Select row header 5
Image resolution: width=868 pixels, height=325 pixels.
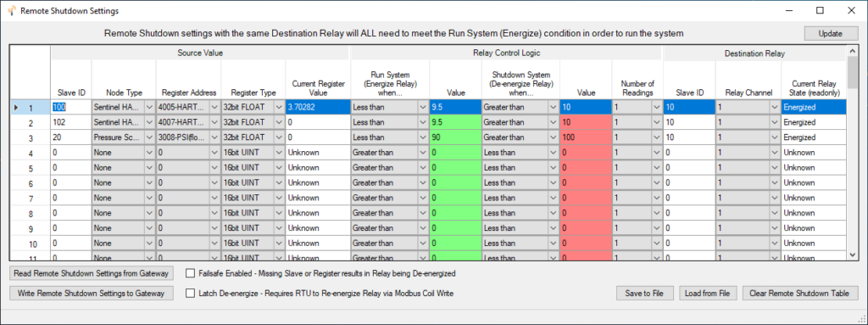point(31,167)
